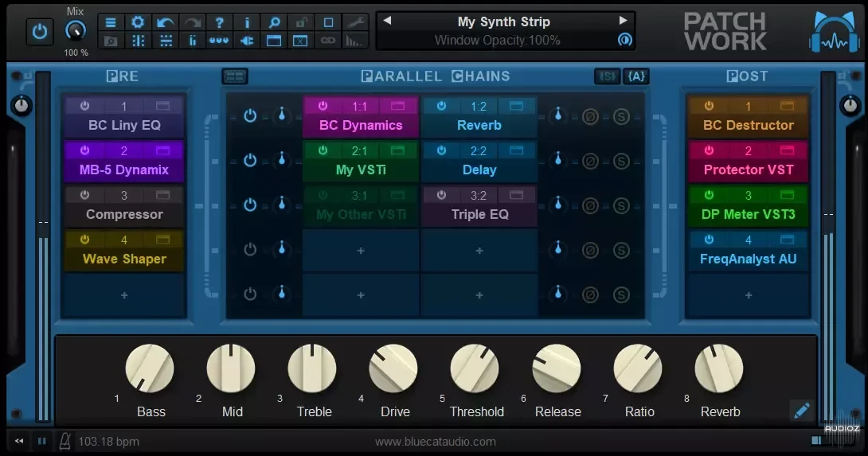Open help with the question mark icon

(x=219, y=23)
